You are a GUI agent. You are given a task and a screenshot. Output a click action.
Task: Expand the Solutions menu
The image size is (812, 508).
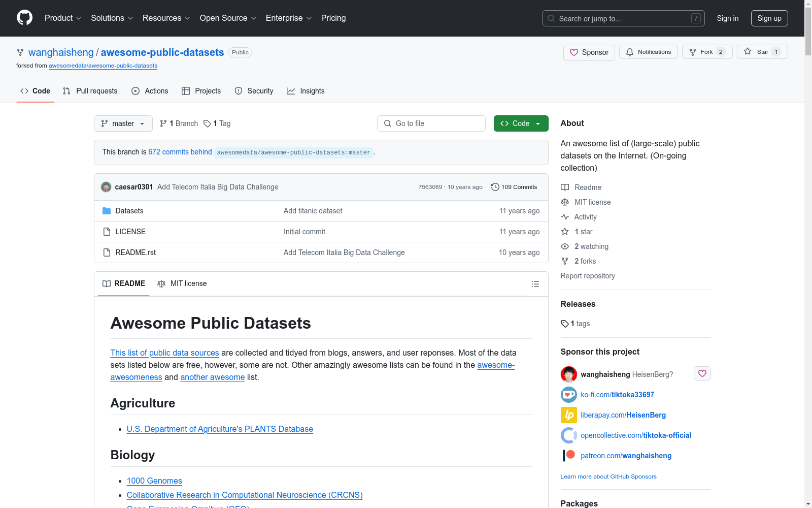click(112, 18)
